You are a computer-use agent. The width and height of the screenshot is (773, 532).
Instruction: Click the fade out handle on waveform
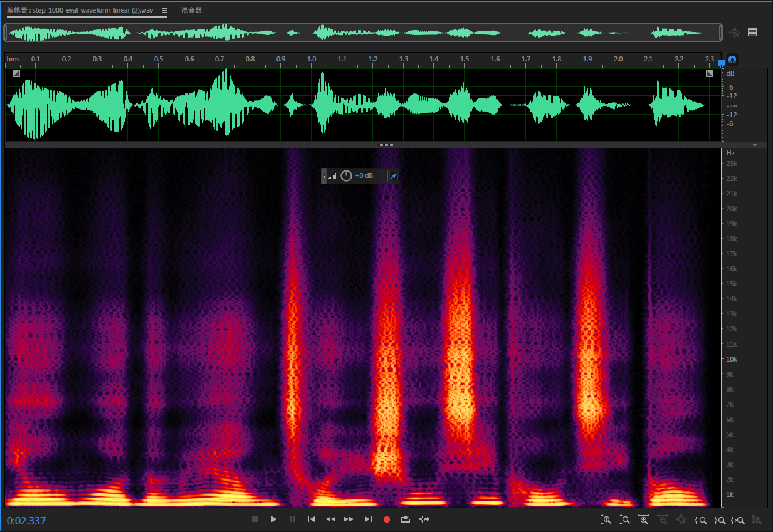(x=710, y=73)
